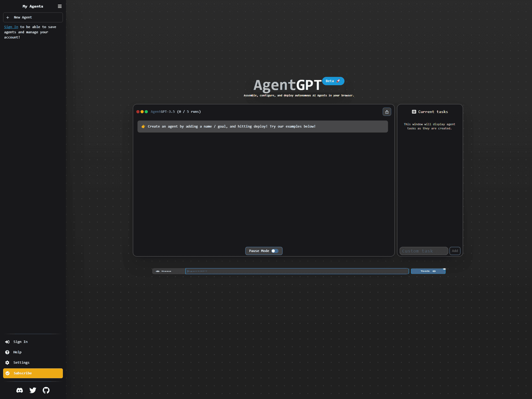Click the robot icon beside Name label

(157, 271)
